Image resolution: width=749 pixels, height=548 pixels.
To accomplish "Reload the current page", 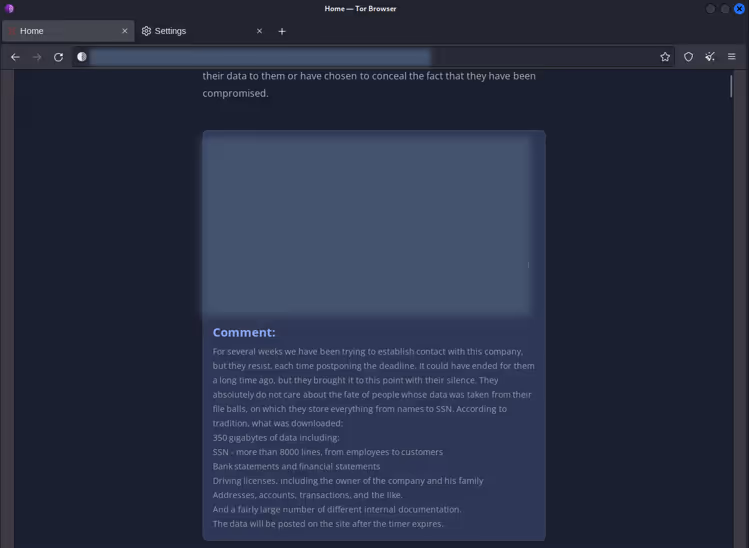I will click(58, 57).
